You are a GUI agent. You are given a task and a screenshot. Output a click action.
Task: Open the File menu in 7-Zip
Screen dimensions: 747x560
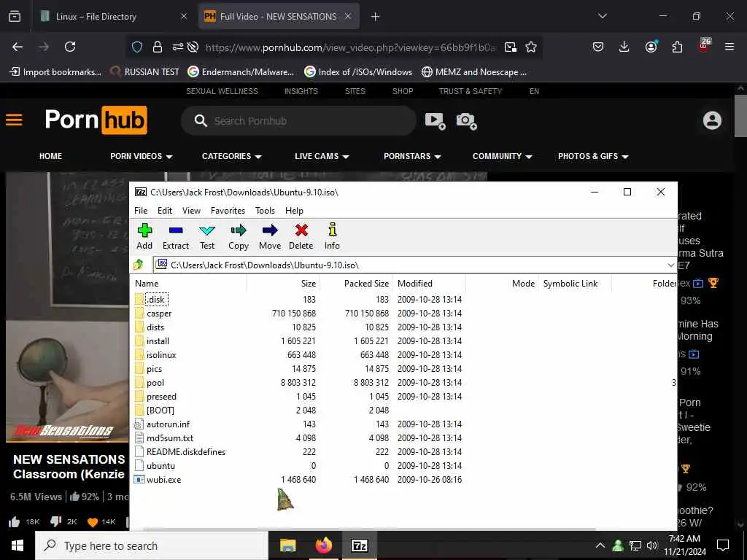[x=141, y=211]
